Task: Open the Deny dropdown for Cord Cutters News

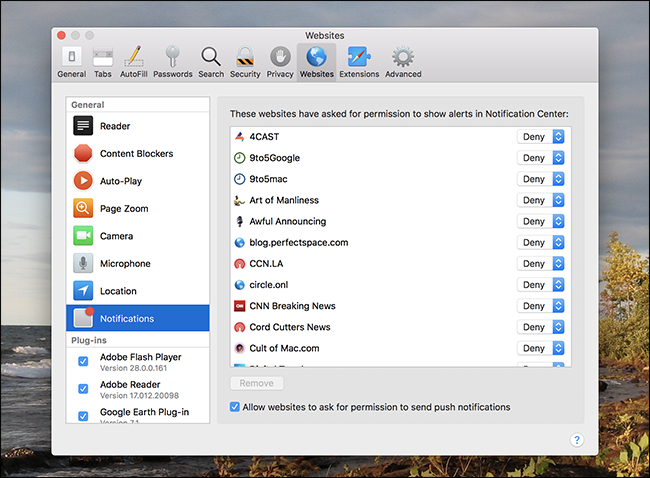Action: click(541, 327)
